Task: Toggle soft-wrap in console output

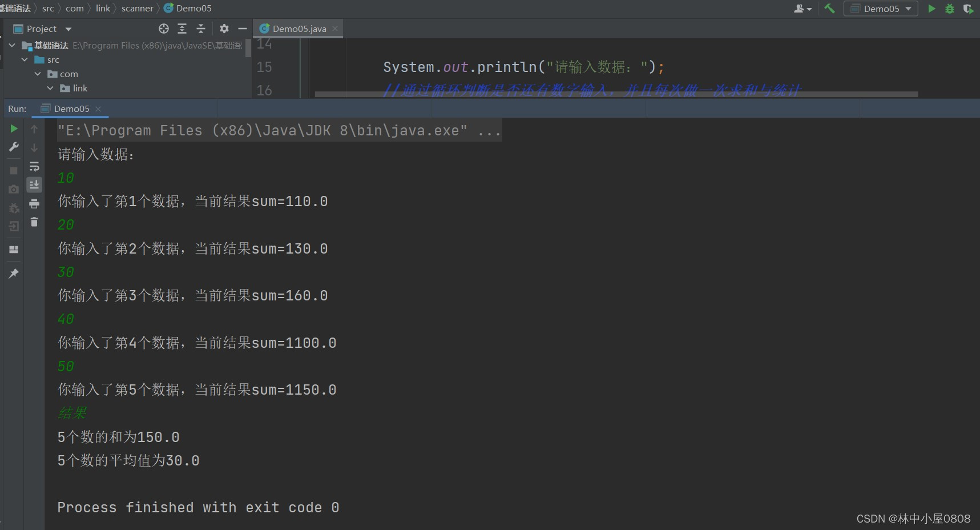Action: point(34,166)
